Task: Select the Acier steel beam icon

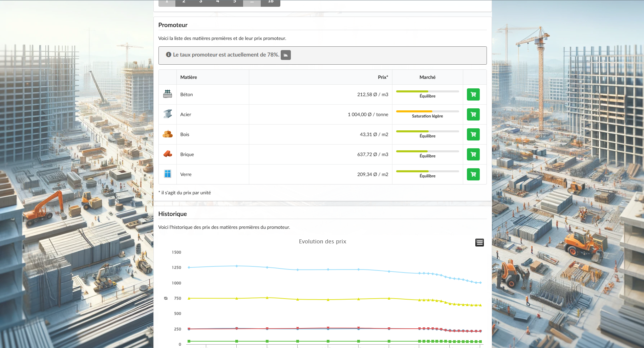Action: click(x=168, y=114)
